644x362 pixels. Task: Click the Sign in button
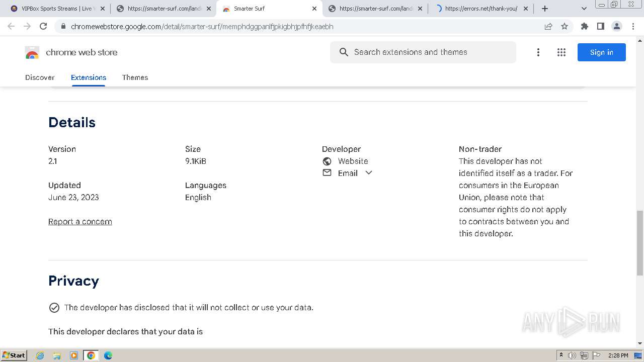click(x=602, y=52)
